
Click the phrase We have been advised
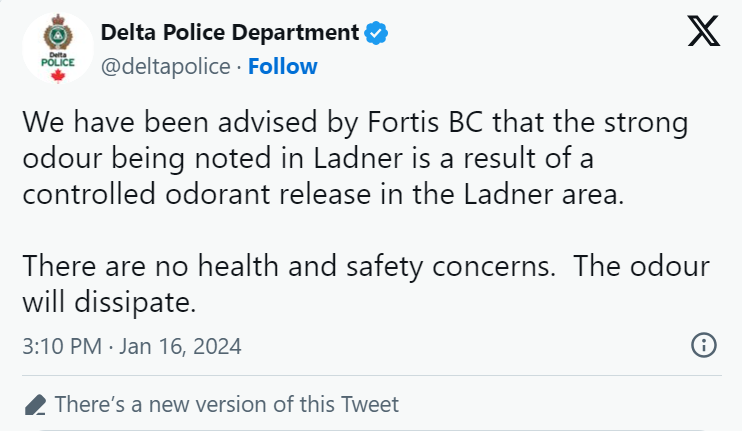coord(170,122)
